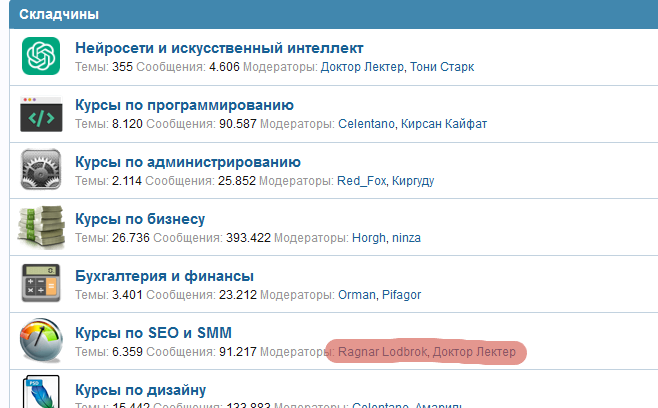Select the Бухгалтерия и финансы category
This screenshot has width=658, height=408.
164,276
